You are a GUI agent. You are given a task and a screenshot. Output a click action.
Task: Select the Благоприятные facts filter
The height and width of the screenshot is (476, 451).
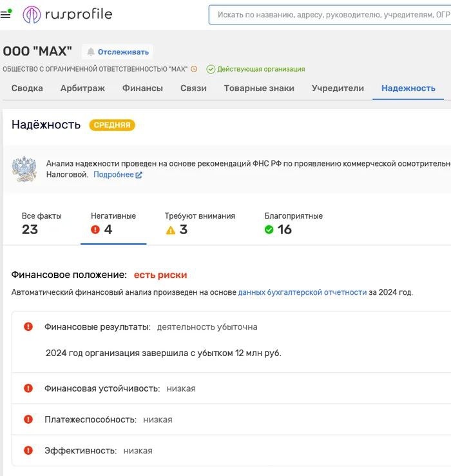pos(293,224)
